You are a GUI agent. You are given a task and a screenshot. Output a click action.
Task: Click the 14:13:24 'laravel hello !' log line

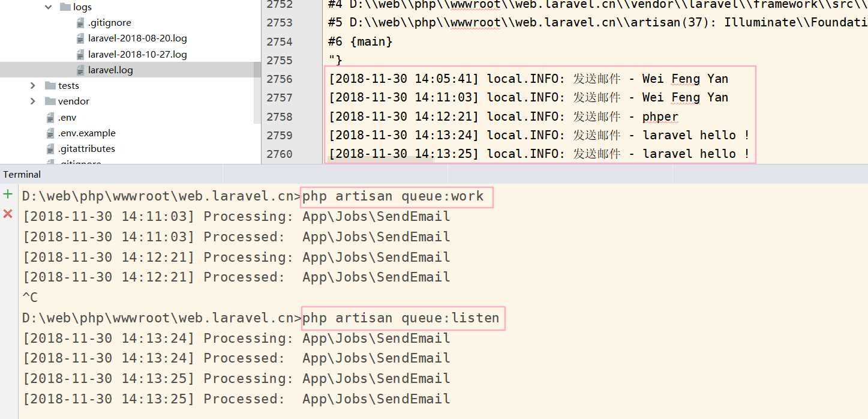point(539,135)
